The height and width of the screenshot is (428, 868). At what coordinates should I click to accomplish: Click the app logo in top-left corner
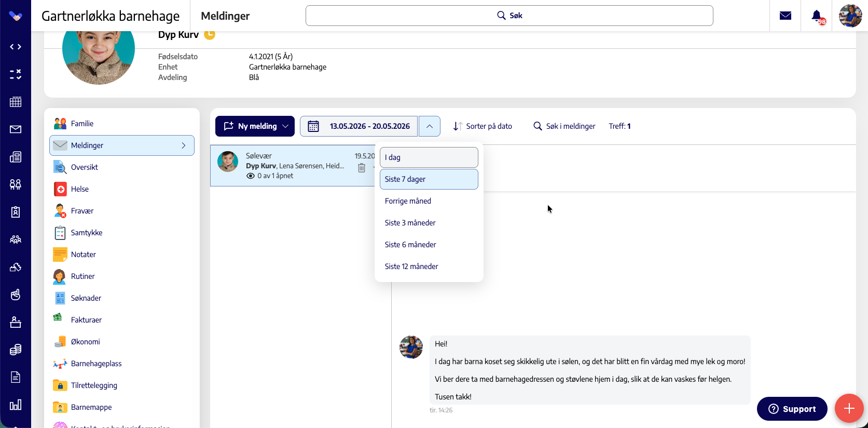click(16, 16)
